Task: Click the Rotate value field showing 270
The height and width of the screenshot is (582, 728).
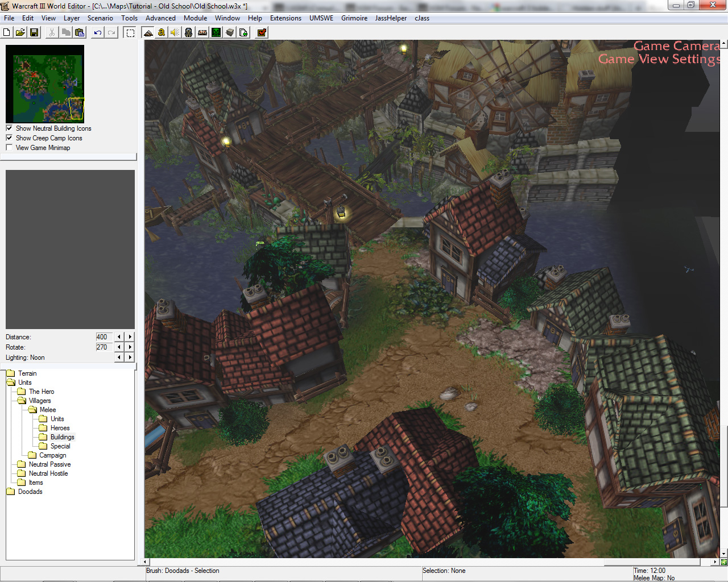Action: point(104,347)
